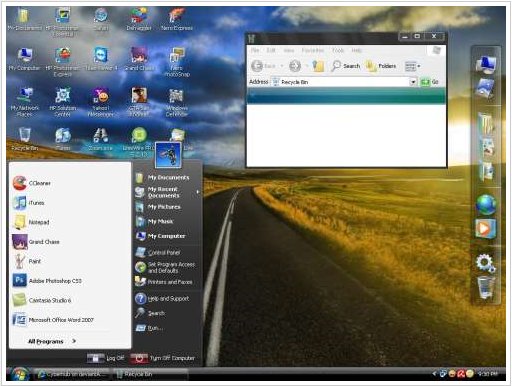Open CCleaner from the Start menu
The image size is (512, 386).
pyautogui.click(x=32, y=183)
